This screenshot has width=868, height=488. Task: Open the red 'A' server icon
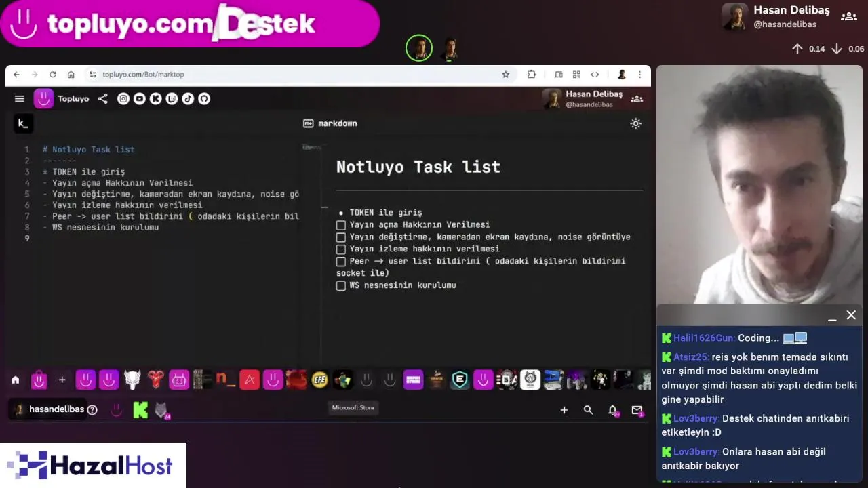[x=250, y=380]
